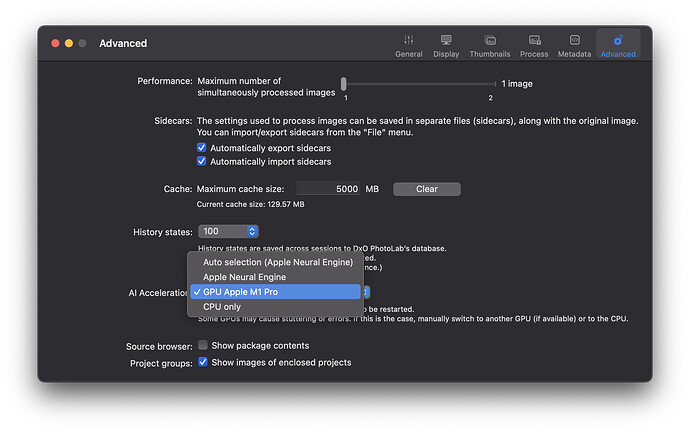Disable Show images of enclosed projects
Image resolution: width=690 pixels, height=432 pixels.
tap(202, 362)
